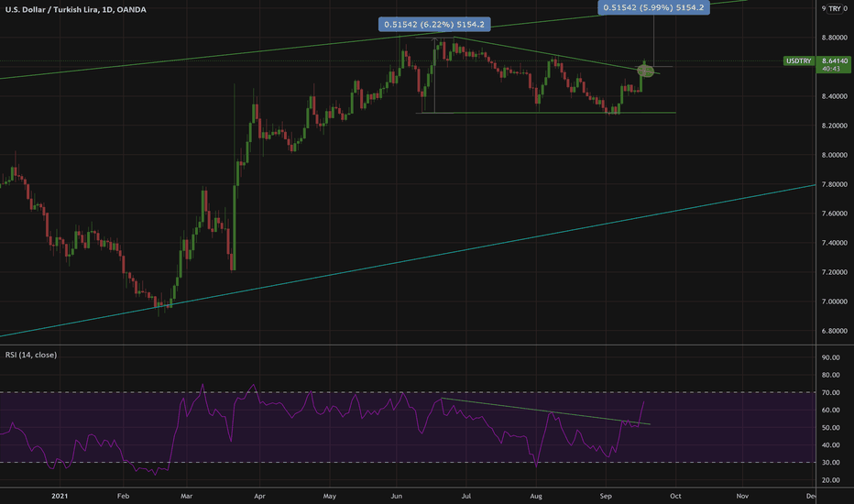The height and width of the screenshot is (504, 854).
Task: Click the Sep label on time axis
Action: point(606,496)
